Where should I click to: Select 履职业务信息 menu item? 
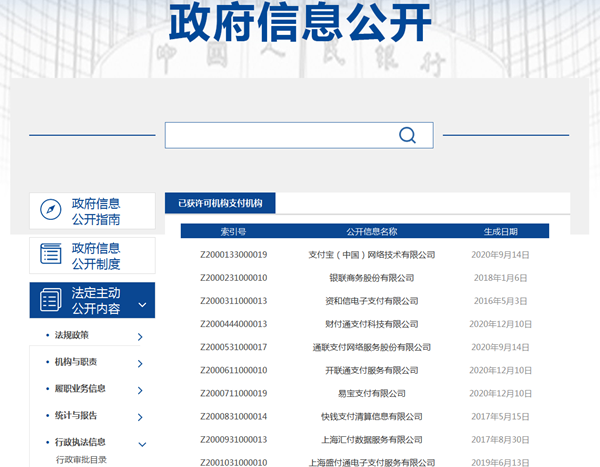[80, 389]
